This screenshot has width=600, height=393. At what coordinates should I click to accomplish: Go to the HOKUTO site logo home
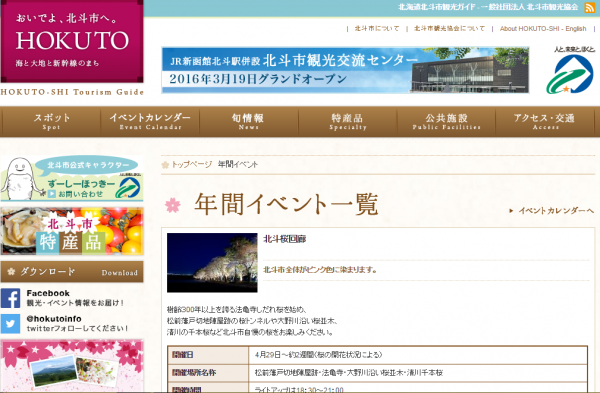(x=72, y=41)
